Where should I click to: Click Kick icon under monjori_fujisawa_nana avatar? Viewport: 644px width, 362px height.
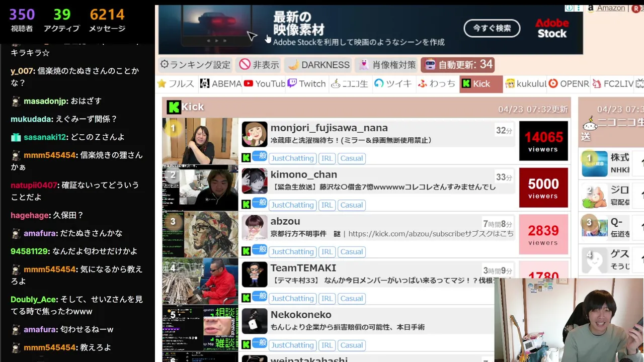246,158
